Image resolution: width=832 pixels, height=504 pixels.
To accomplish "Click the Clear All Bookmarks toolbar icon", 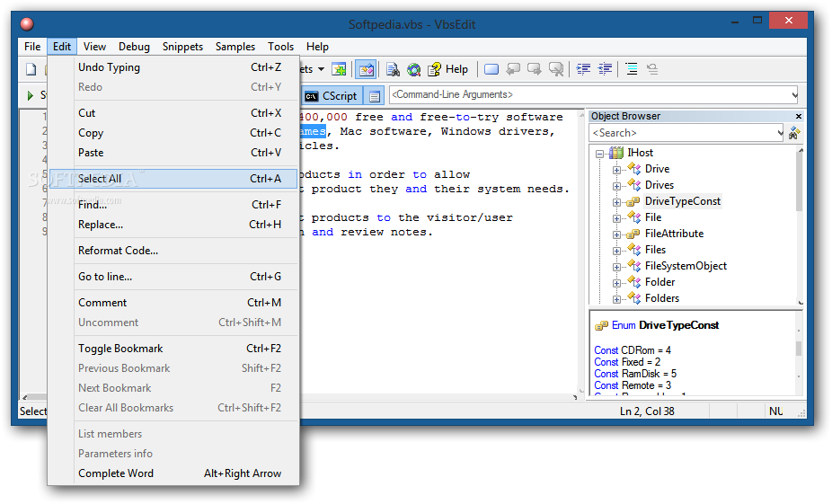I will point(556,69).
